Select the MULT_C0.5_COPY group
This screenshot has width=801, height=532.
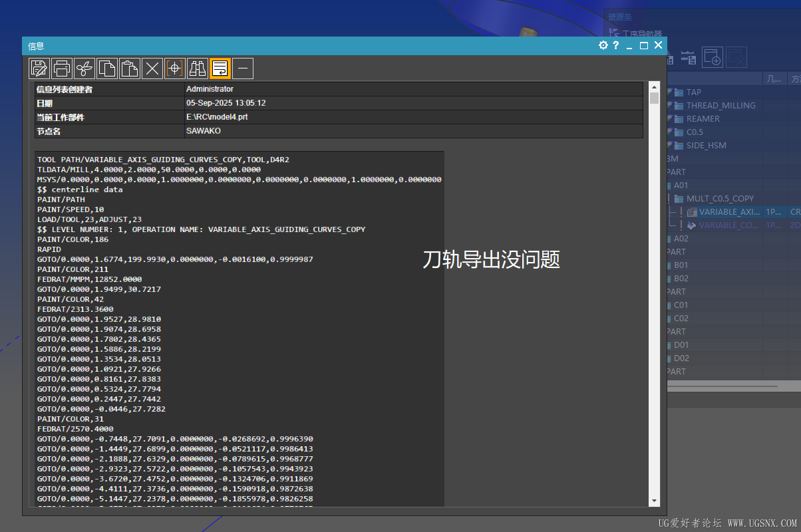click(x=720, y=198)
